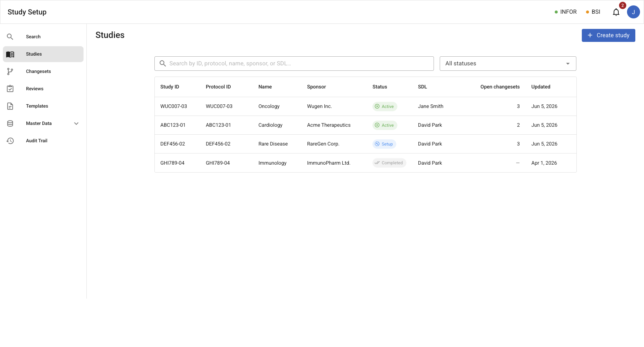Click the plus icon on Create study
The width and height of the screenshot is (644, 347).
tap(590, 35)
